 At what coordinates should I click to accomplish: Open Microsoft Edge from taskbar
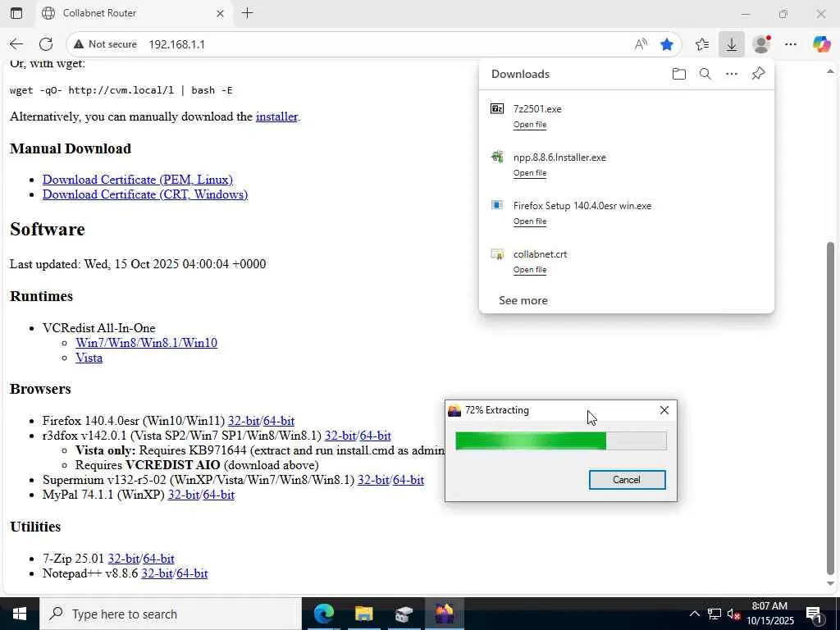(323, 614)
